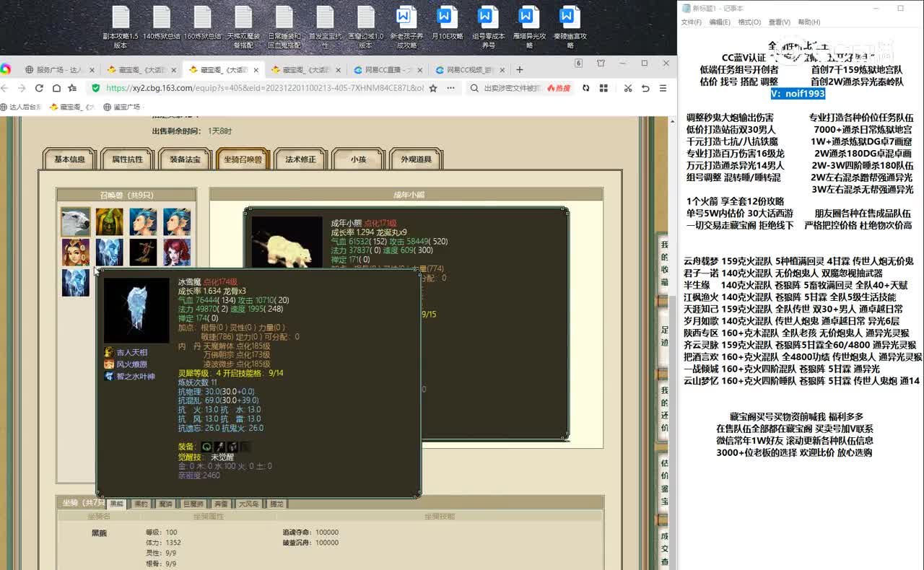Open Word document 新老孩子养成攻略
The height and width of the screenshot is (570, 924).
pos(406,27)
